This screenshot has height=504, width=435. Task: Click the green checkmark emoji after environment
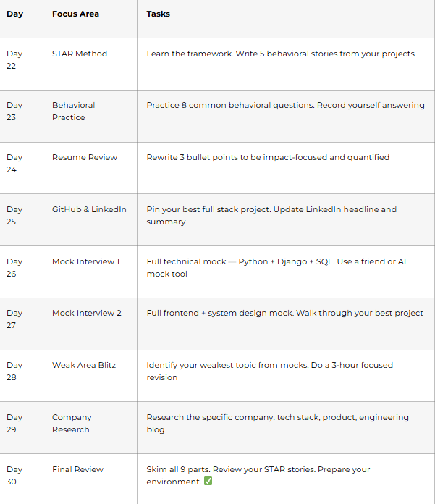[x=208, y=481]
